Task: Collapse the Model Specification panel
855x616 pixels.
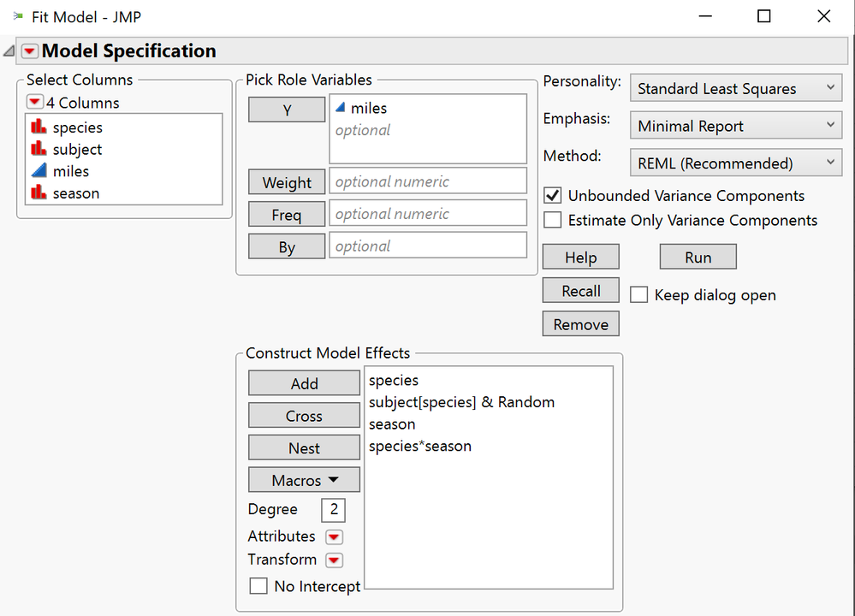Action: 7,50
